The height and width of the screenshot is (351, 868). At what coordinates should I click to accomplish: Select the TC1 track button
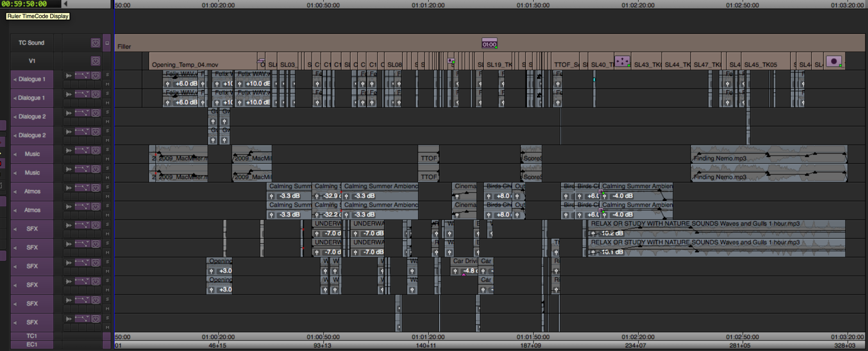[x=32, y=336]
